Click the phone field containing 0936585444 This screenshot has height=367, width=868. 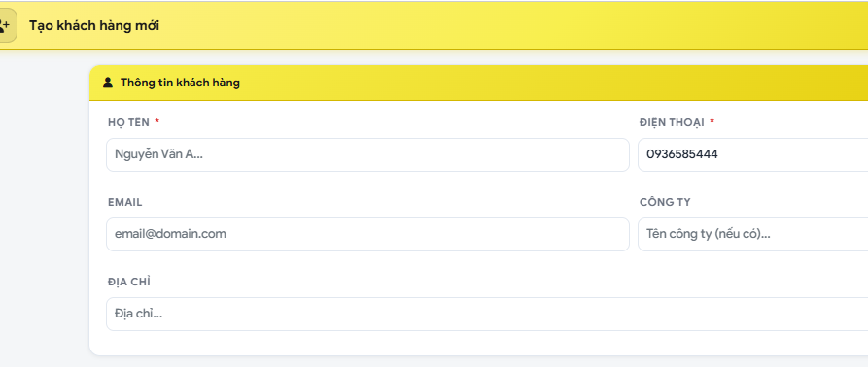point(753,154)
